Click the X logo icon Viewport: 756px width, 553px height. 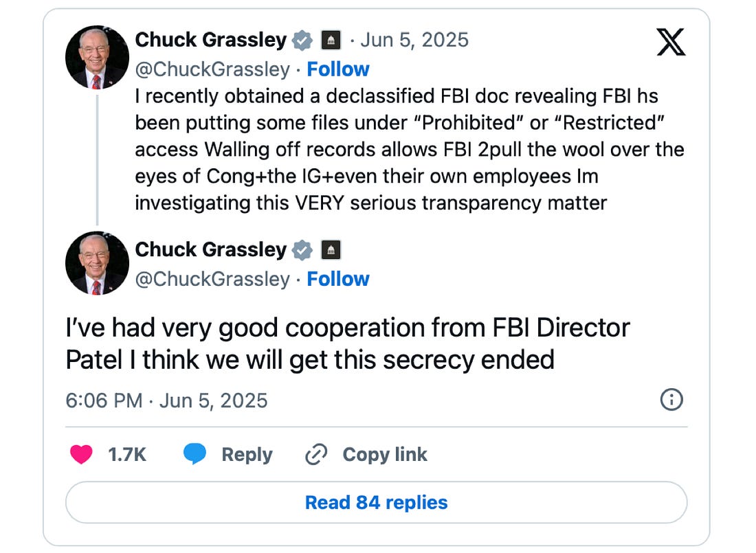(x=671, y=43)
